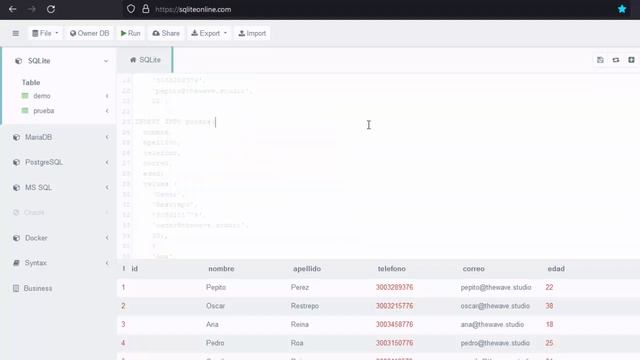Click the Import button
The width and height of the screenshot is (640, 360).
pyautogui.click(x=252, y=33)
